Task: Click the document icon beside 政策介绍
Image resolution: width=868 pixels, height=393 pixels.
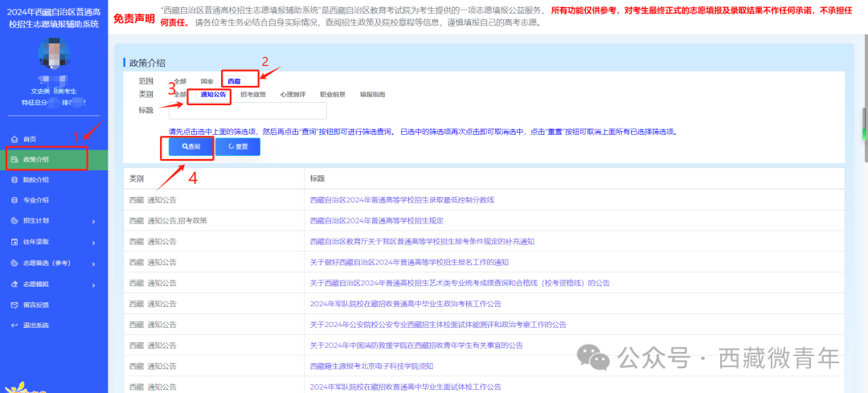Action: point(15,159)
